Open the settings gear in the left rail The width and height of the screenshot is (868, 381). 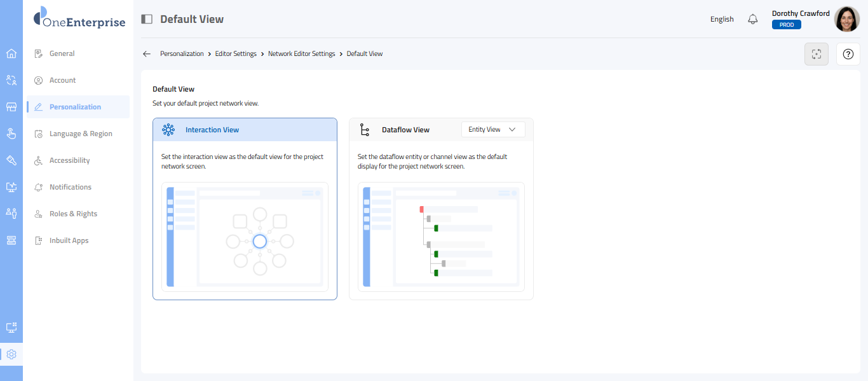coord(11,354)
